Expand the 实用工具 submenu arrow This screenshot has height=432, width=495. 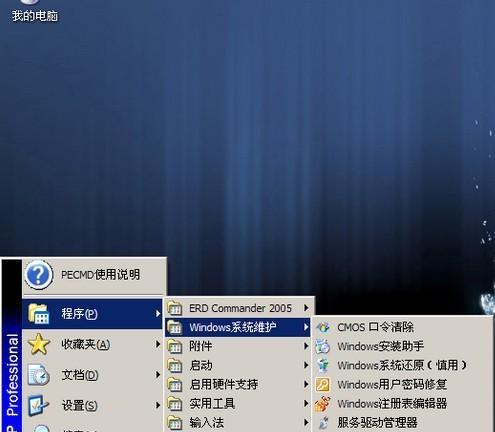[x=306, y=403]
